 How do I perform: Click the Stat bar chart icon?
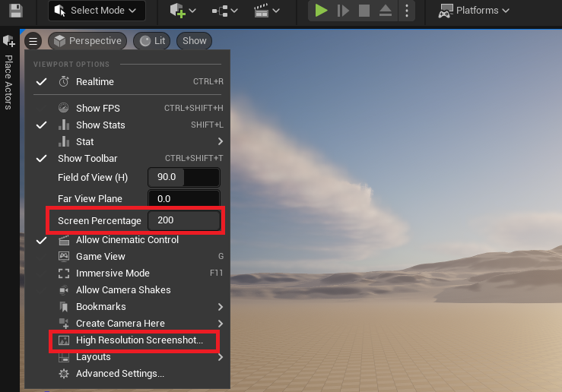[64, 141]
